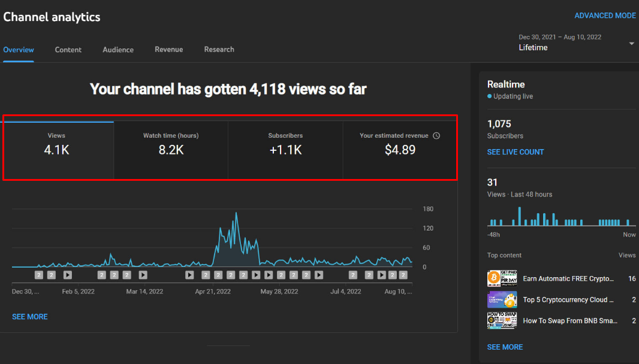The width and height of the screenshot is (639, 364).
Task: Open the Revenue tab
Action: [x=168, y=50]
